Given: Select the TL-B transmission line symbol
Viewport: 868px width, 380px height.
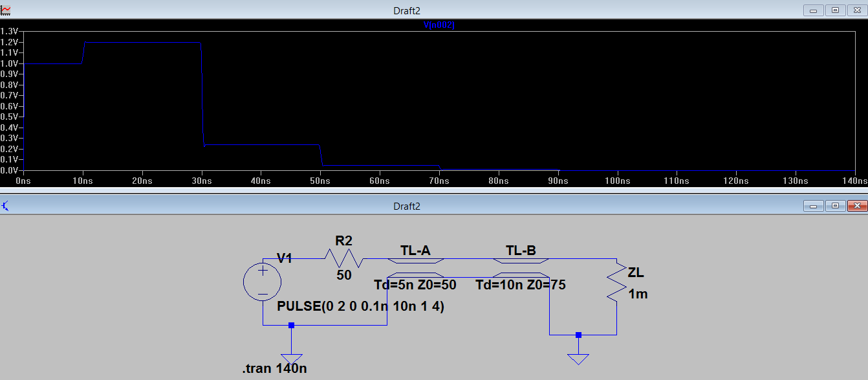Looking at the screenshot, I should (521, 262).
